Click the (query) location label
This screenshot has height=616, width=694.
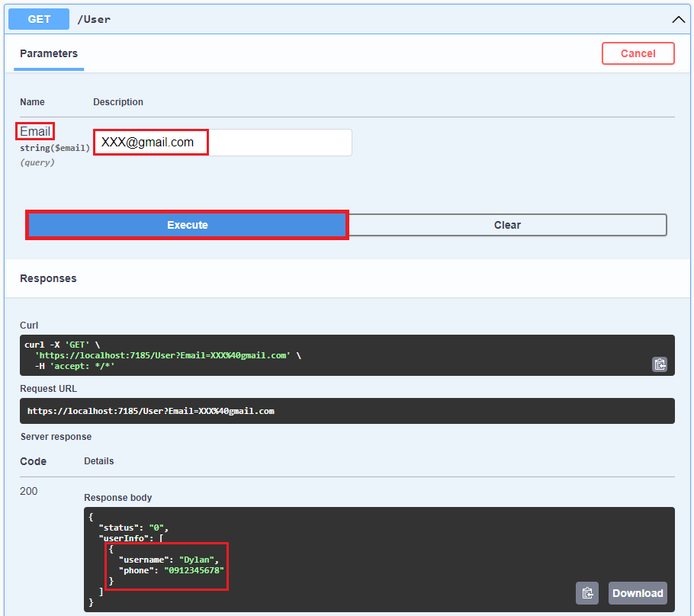click(x=37, y=162)
